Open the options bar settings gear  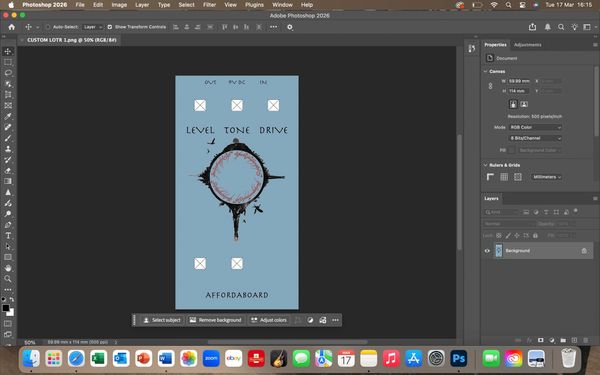(x=290, y=27)
